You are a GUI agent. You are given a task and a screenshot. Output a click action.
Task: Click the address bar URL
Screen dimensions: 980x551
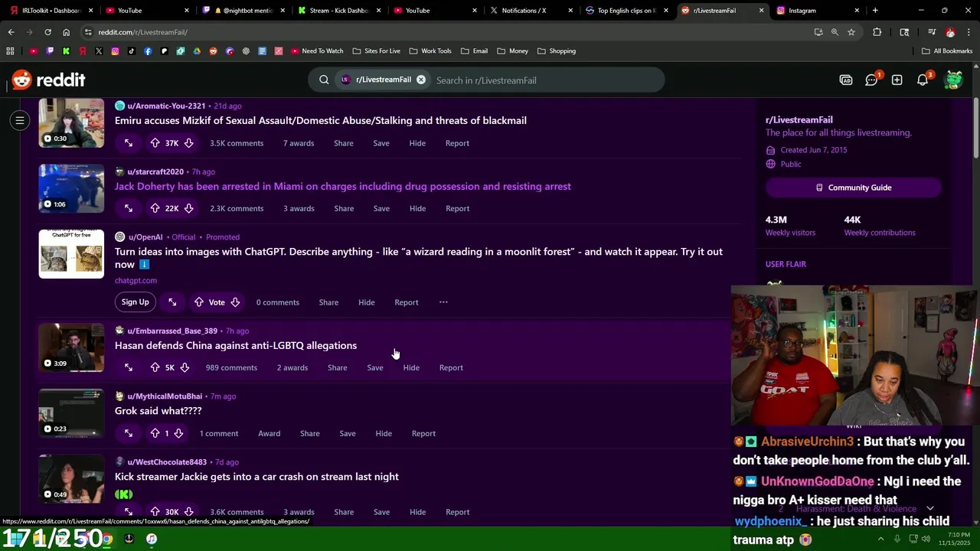pyautogui.click(x=142, y=32)
